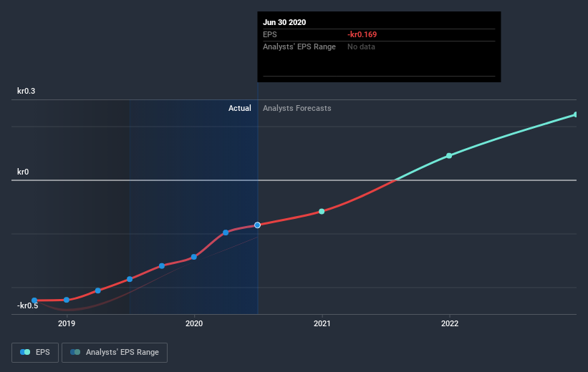The height and width of the screenshot is (372, 588).
Task: Click the 2021 x-axis label
Action: (x=322, y=323)
